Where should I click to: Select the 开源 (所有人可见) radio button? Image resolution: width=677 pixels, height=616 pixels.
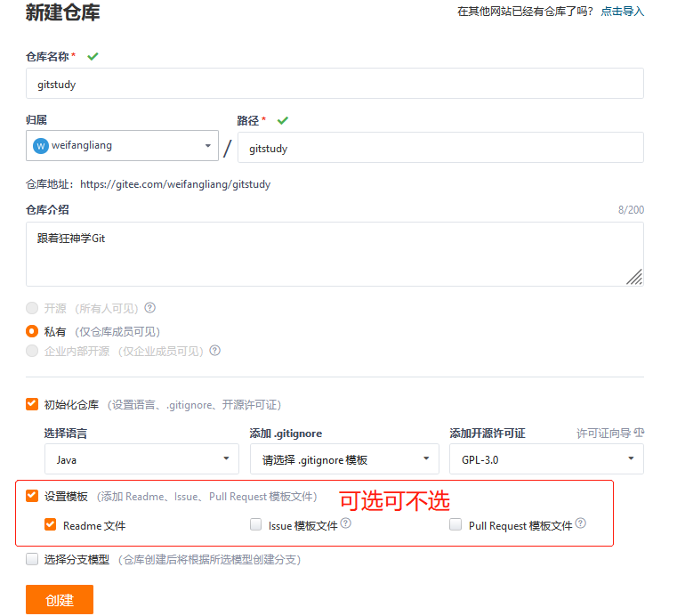pos(32,308)
